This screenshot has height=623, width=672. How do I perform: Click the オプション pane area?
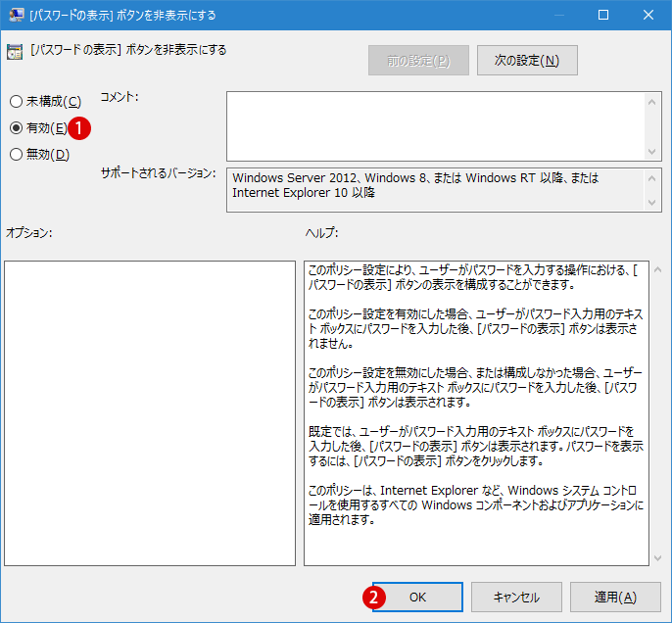[150, 413]
